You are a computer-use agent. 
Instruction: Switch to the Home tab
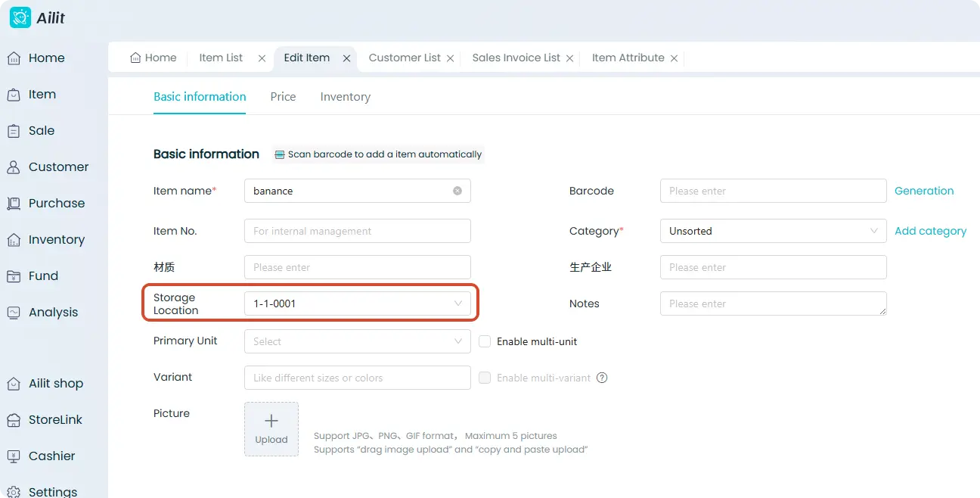154,58
